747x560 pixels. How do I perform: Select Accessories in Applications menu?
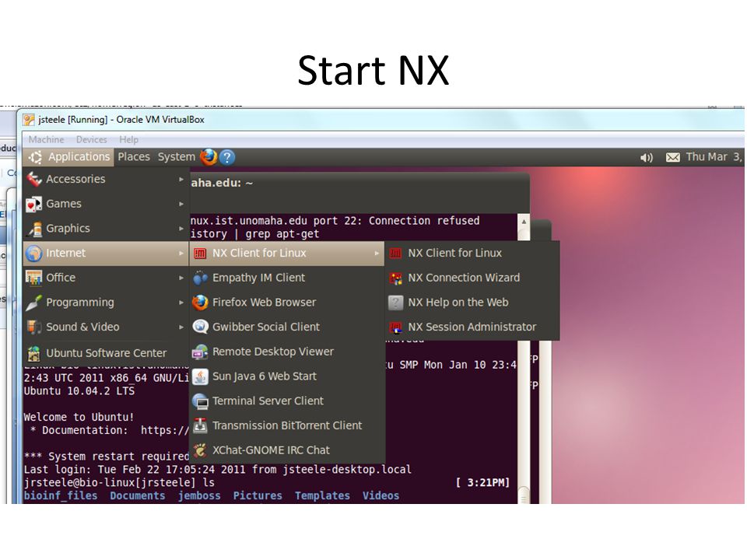click(106, 179)
